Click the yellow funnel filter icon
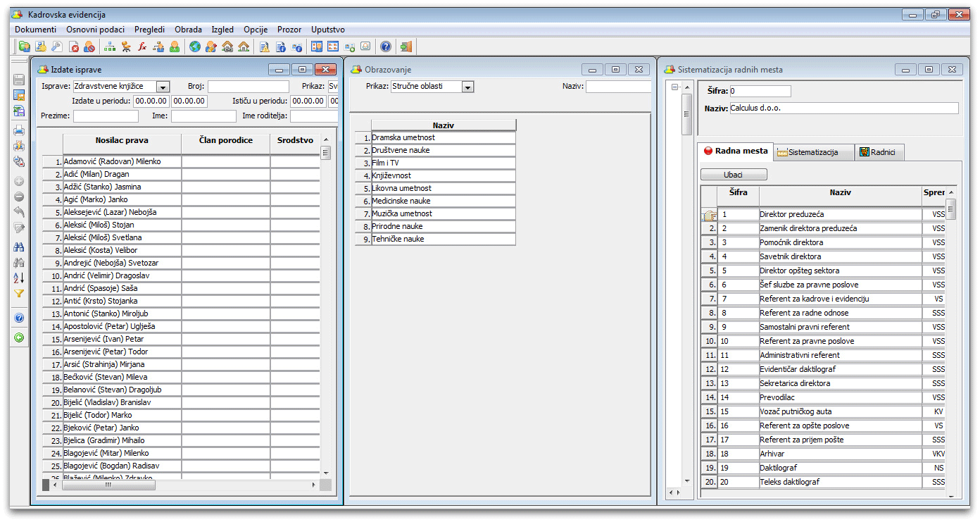This screenshot has height=522, width=980. (x=19, y=294)
